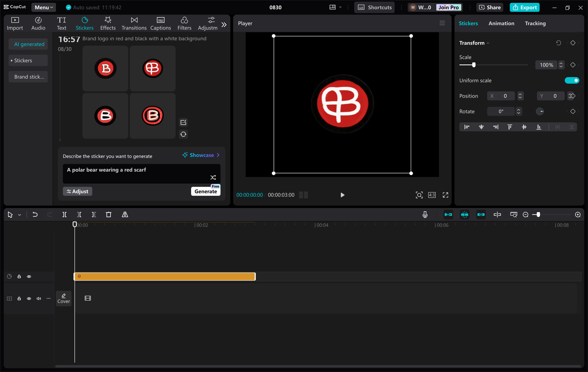Viewport: 588px width, 372px height.
Task: Select the split clip tool in the timeline
Action: [64, 214]
